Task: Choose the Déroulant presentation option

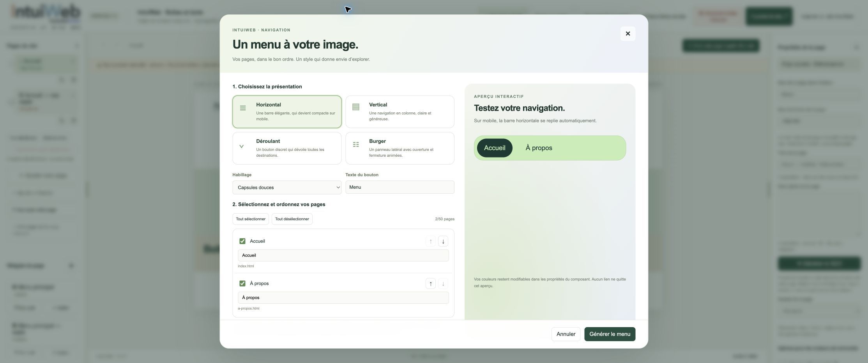Action: (287, 148)
